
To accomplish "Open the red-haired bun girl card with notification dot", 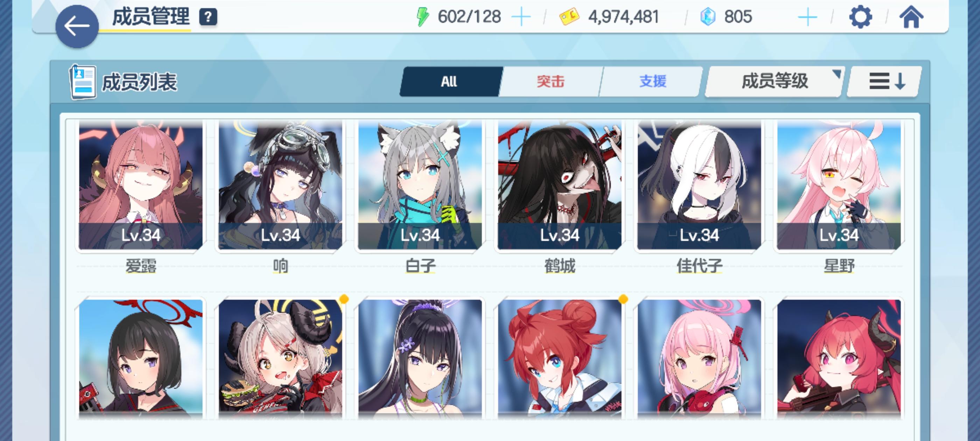I will click(x=559, y=358).
